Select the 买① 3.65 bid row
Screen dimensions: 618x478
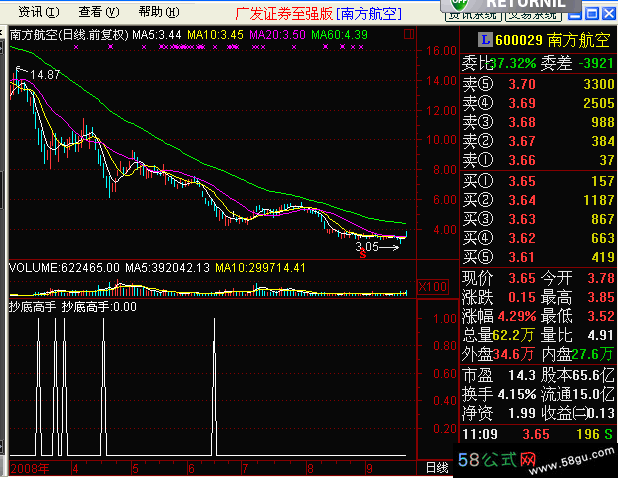click(538, 181)
